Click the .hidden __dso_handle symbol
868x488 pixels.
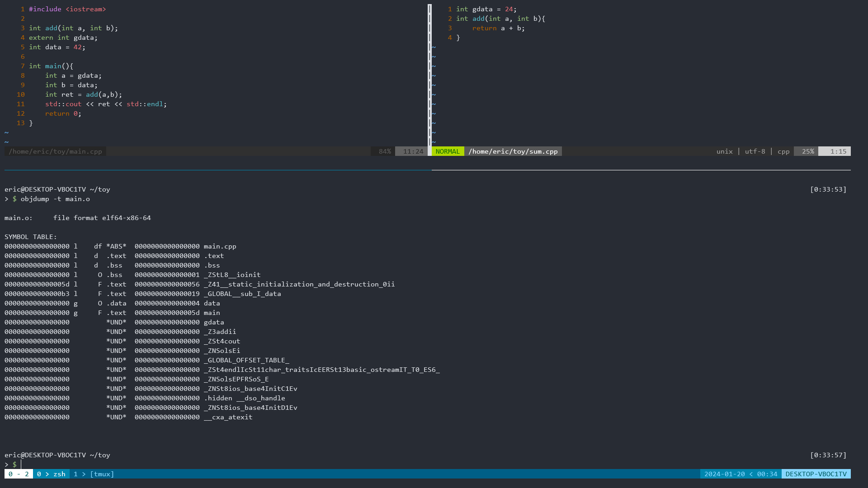[245, 398]
